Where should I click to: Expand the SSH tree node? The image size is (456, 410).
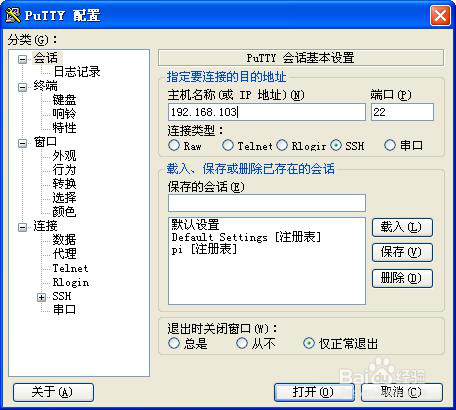(x=41, y=297)
